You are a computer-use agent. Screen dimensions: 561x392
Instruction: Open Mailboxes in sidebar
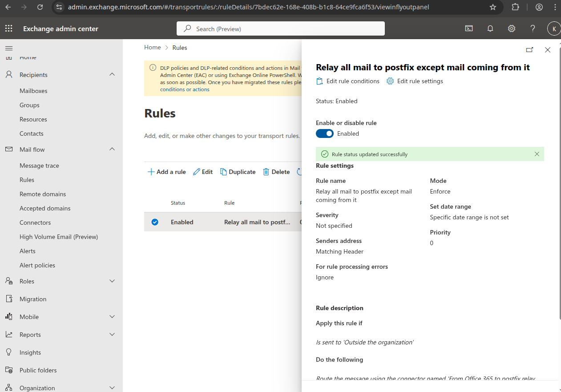33,91
